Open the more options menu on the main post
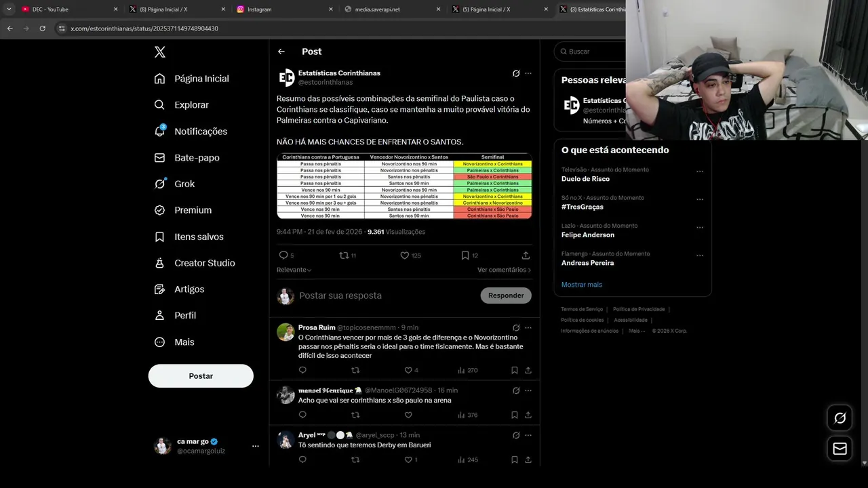Viewport: 868px width, 488px height. 528,73
